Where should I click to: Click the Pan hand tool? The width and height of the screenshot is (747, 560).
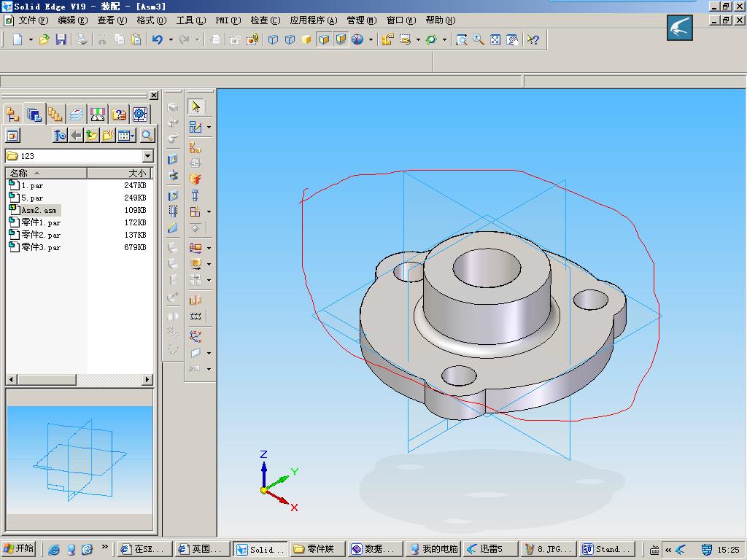[x=512, y=39]
